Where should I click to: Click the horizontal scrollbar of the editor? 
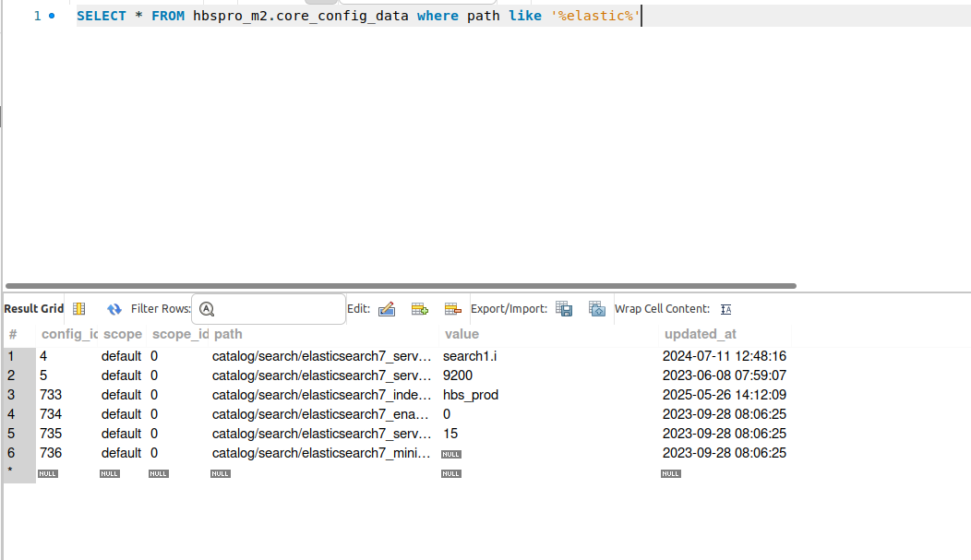point(401,286)
